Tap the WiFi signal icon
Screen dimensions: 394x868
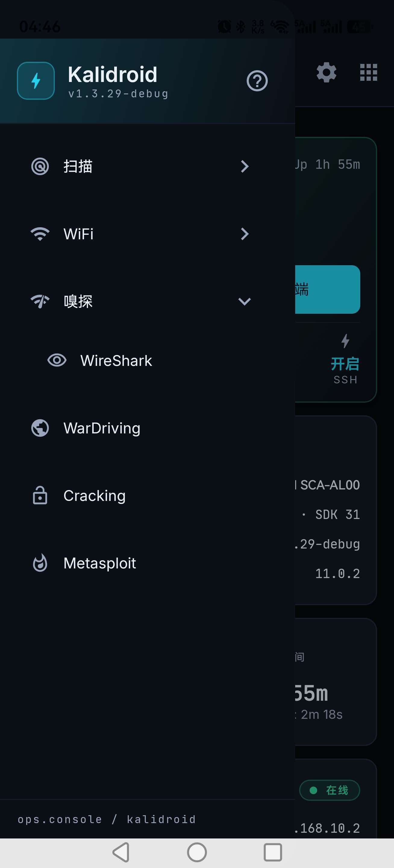pos(40,234)
